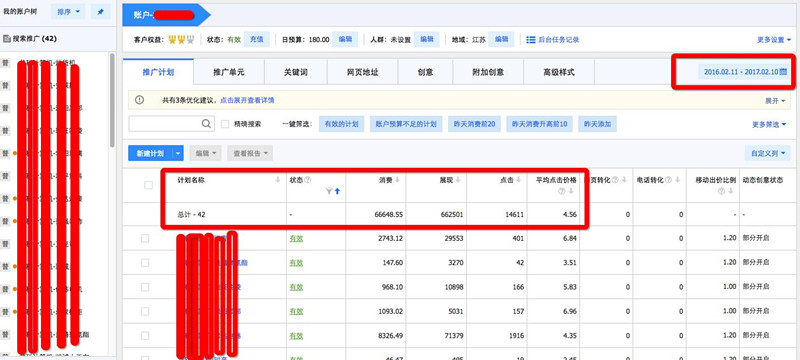Click the info circle icon before optimization tips
800x360 pixels.
click(139, 100)
